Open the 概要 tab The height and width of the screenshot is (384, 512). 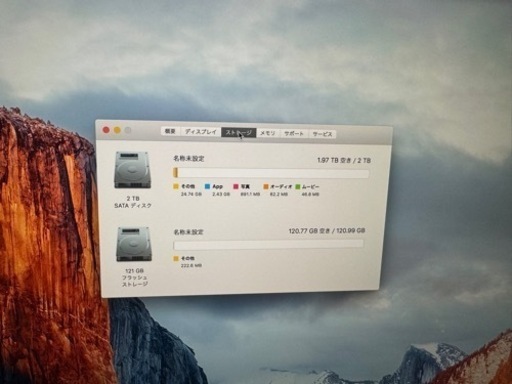coord(170,131)
